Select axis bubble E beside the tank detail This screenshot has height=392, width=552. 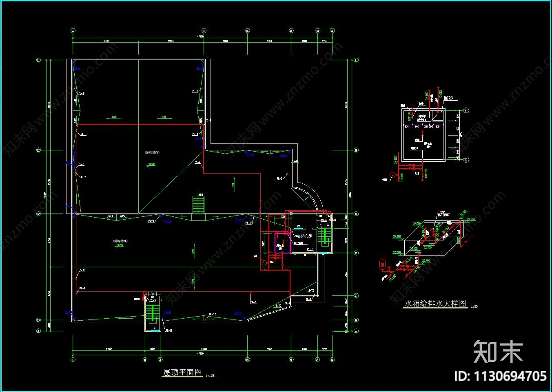click(x=466, y=111)
